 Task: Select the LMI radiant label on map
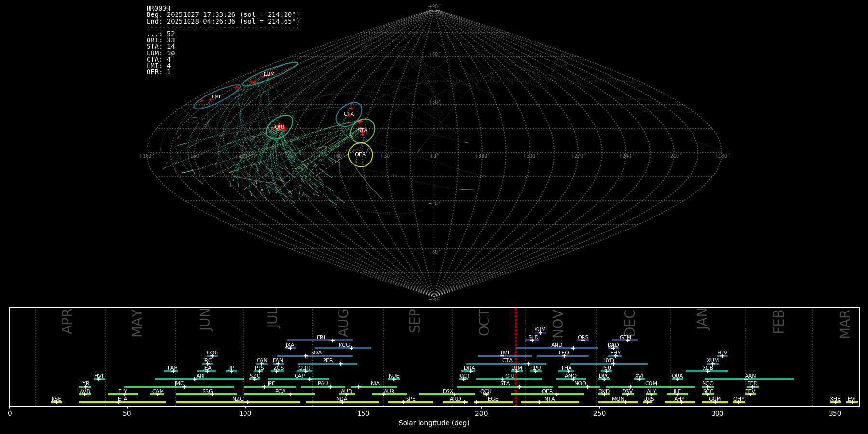216,97
